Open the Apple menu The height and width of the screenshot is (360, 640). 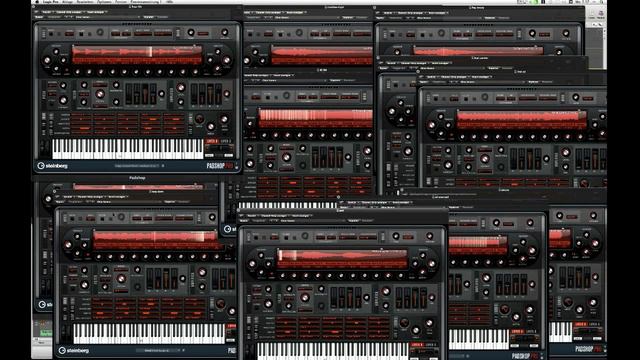point(37,2)
